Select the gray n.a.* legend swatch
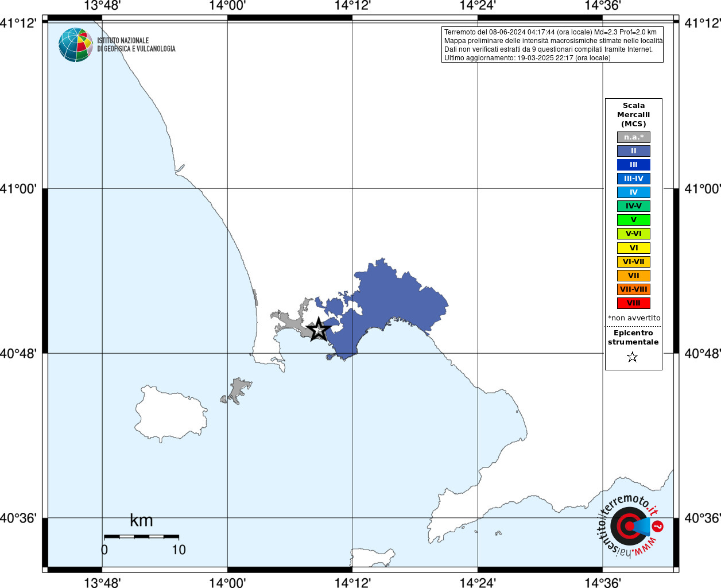Screen dimensions: 721x588 (634, 137)
